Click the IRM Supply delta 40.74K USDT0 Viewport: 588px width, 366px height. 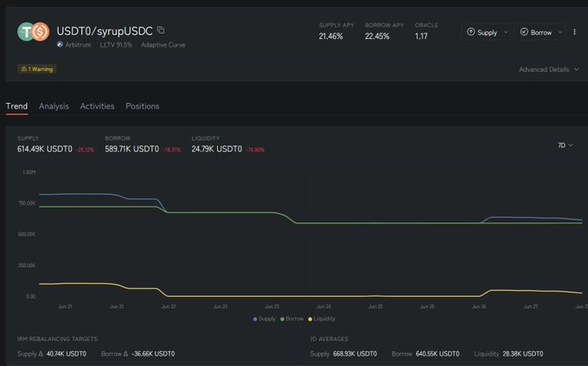(66, 354)
